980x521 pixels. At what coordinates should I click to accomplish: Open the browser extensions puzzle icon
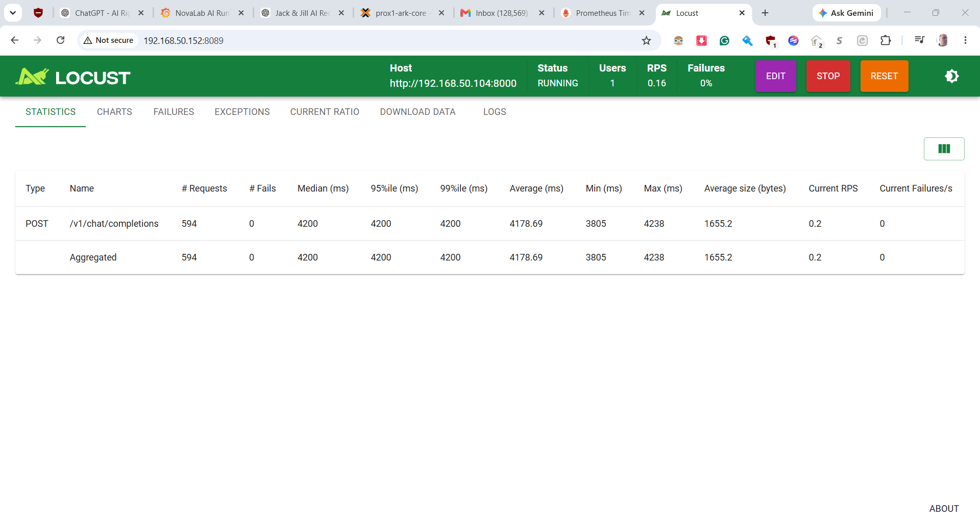886,40
